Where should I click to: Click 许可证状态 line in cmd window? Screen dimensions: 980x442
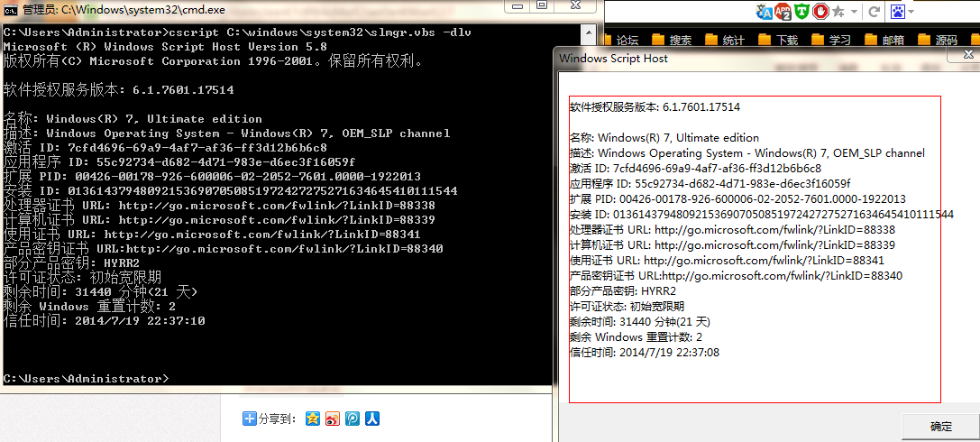[x=83, y=277]
